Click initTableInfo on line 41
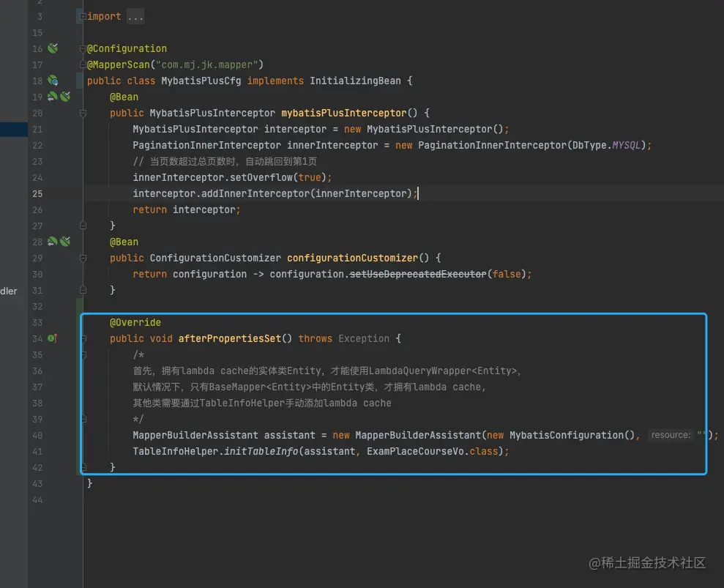 [261, 451]
